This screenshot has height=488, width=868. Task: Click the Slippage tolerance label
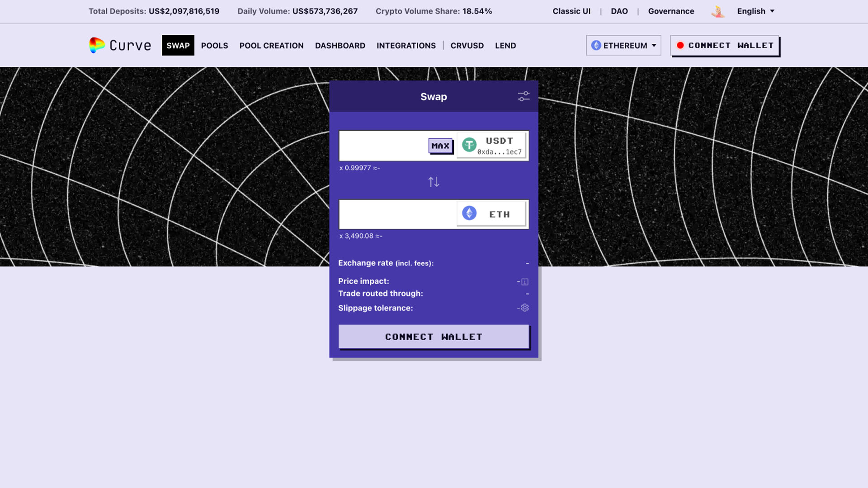click(x=376, y=308)
